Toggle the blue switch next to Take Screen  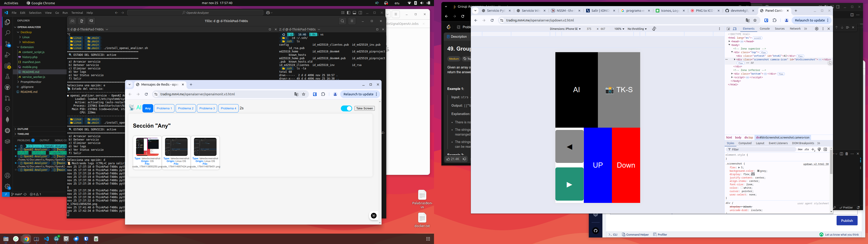346,108
